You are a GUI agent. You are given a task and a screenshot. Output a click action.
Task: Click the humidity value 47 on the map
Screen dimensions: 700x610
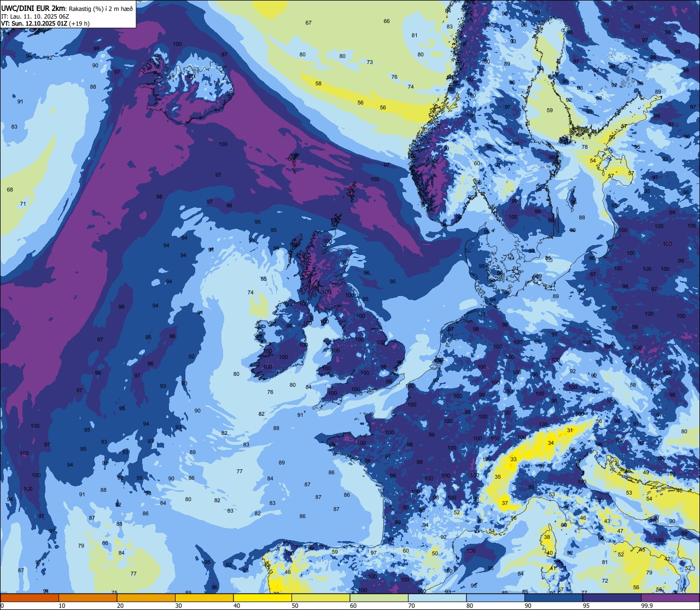click(620, 531)
